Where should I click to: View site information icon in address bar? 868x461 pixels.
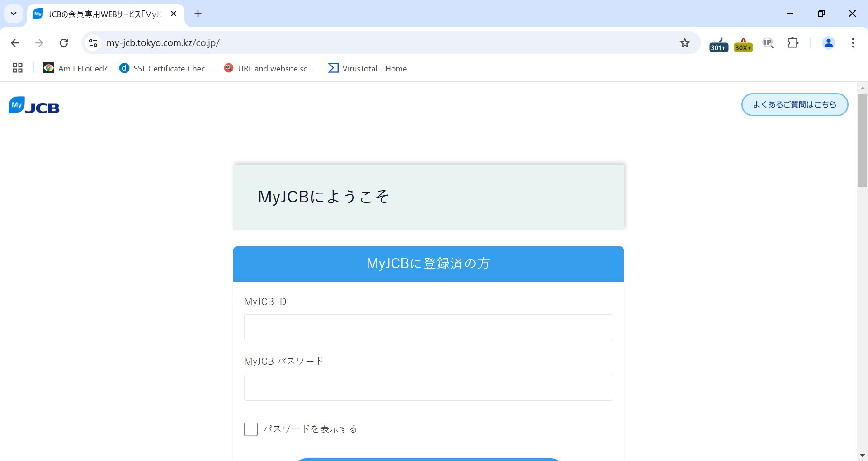93,43
